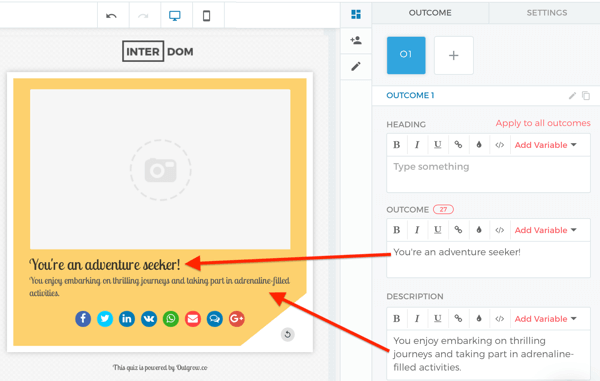Switch to mobile preview mode
600x381 pixels.
click(206, 16)
